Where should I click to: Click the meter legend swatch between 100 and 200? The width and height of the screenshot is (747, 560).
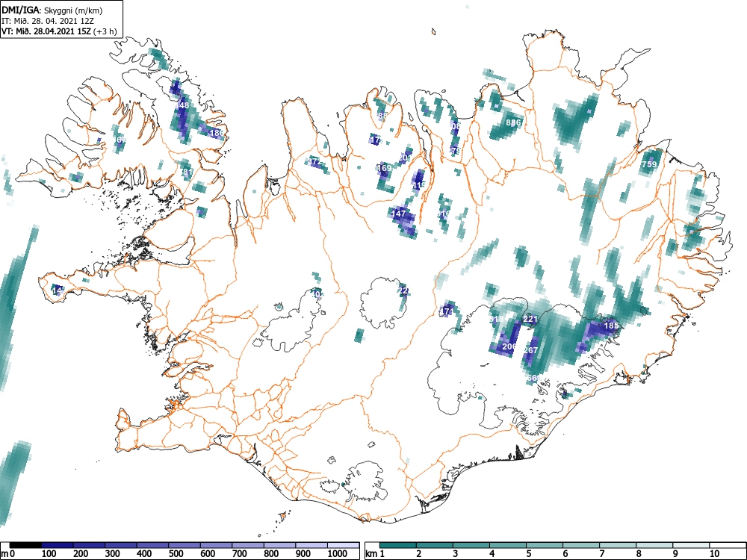click(58, 545)
